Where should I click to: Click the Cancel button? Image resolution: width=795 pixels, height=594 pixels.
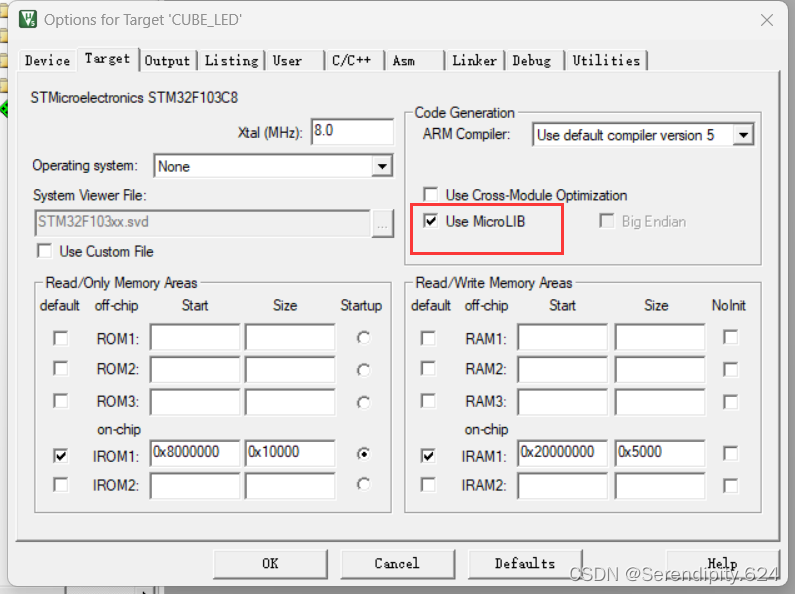click(x=398, y=564)
